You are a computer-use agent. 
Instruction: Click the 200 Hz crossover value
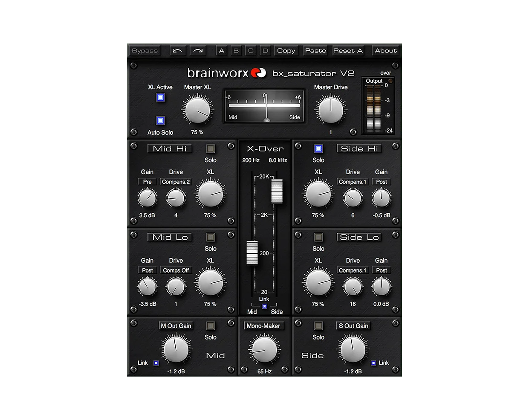click(x=251, y=160)
